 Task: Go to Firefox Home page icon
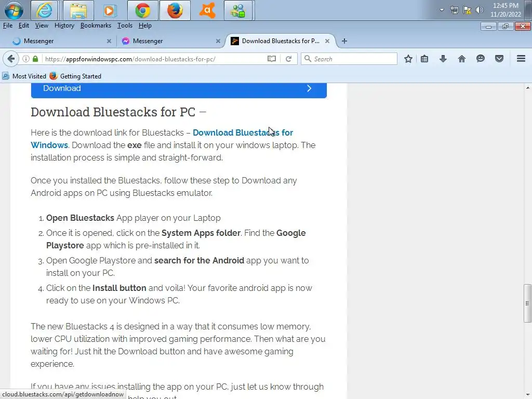point(461,59)
